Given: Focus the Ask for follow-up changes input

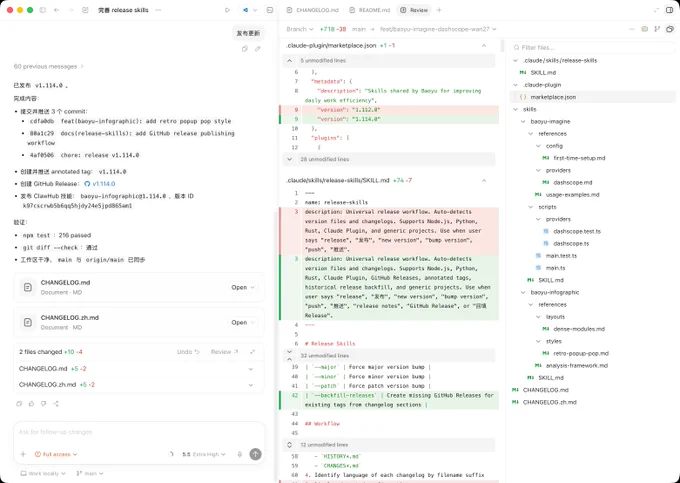Looking at the screenshot, I should point(139,432).
